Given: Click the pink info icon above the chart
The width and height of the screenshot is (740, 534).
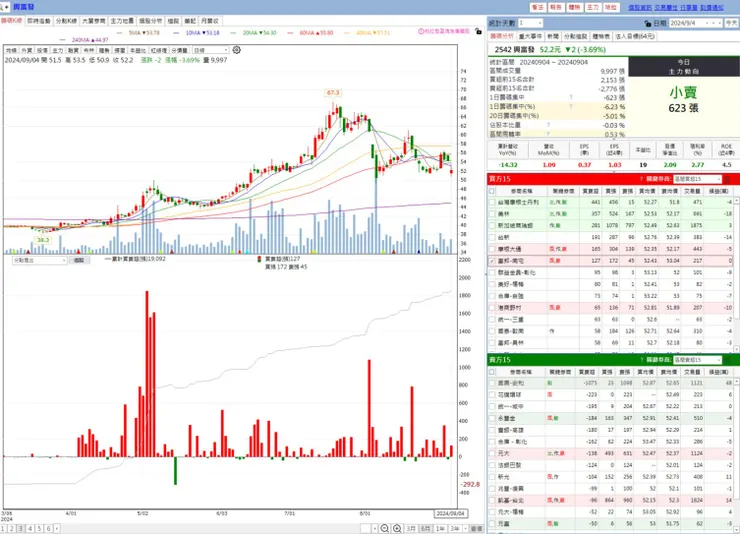Looking at the screenshot, I should [x=421, y=31].
